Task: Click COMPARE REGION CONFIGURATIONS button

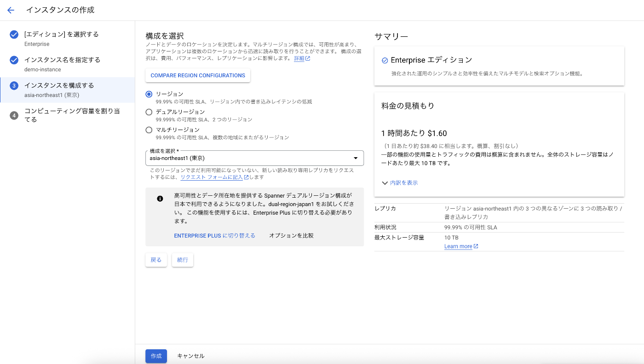Action: pyautogui.click(x=198, y=75)
